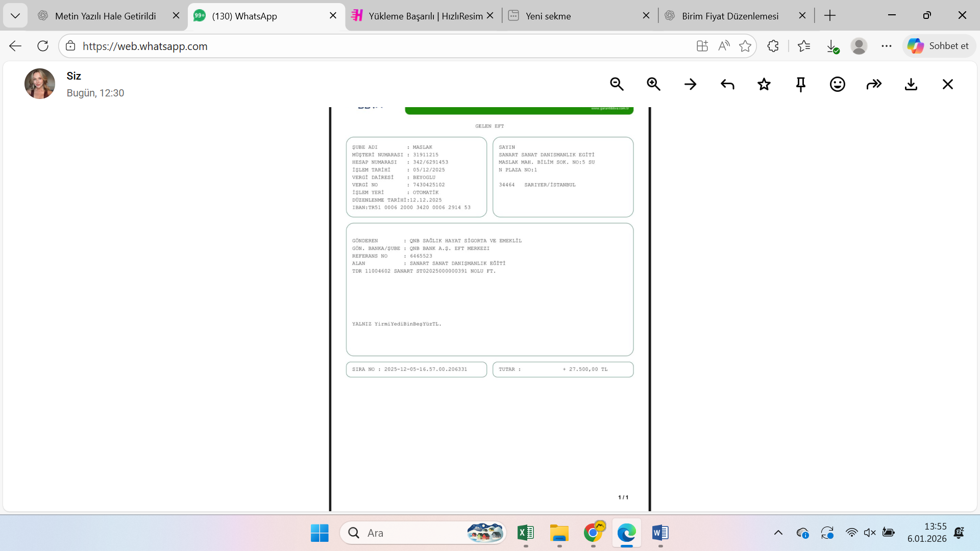Go back to the previous page
The image size is (980, 551).
coord(15,46)
